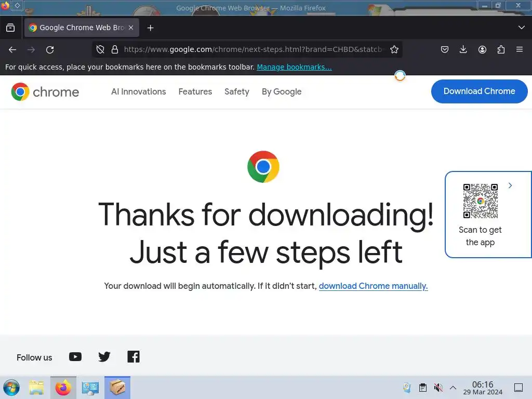This screenshot has height=399, width=532.
Task: Click the Firefox icon on the taskbar
Action: (x=63, y=388)
